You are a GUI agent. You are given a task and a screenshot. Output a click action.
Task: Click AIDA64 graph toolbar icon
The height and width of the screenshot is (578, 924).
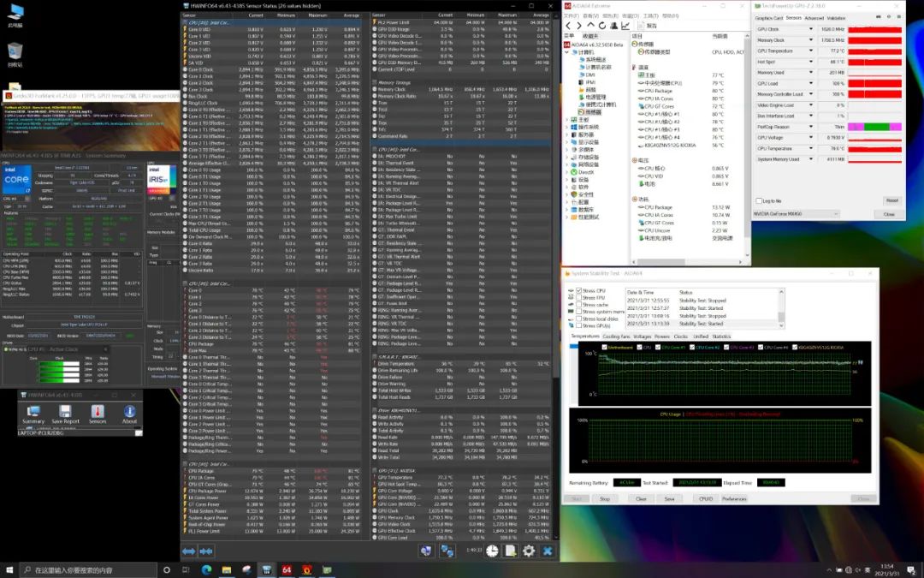click(x=626, y=25)
